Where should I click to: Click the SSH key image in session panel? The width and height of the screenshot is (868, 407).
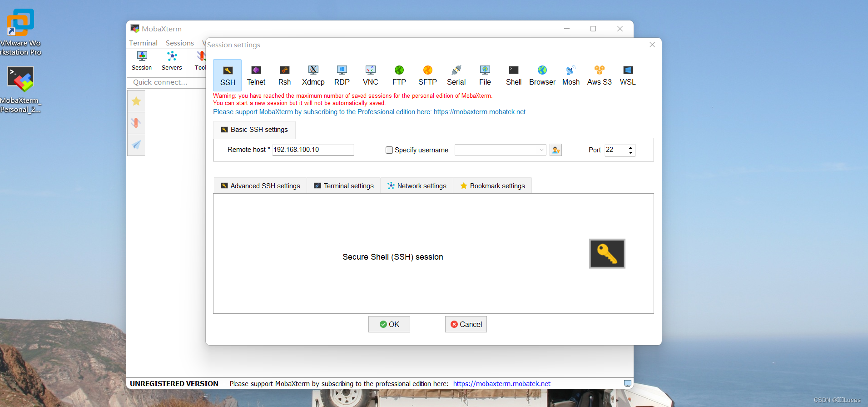pos(607,254)
